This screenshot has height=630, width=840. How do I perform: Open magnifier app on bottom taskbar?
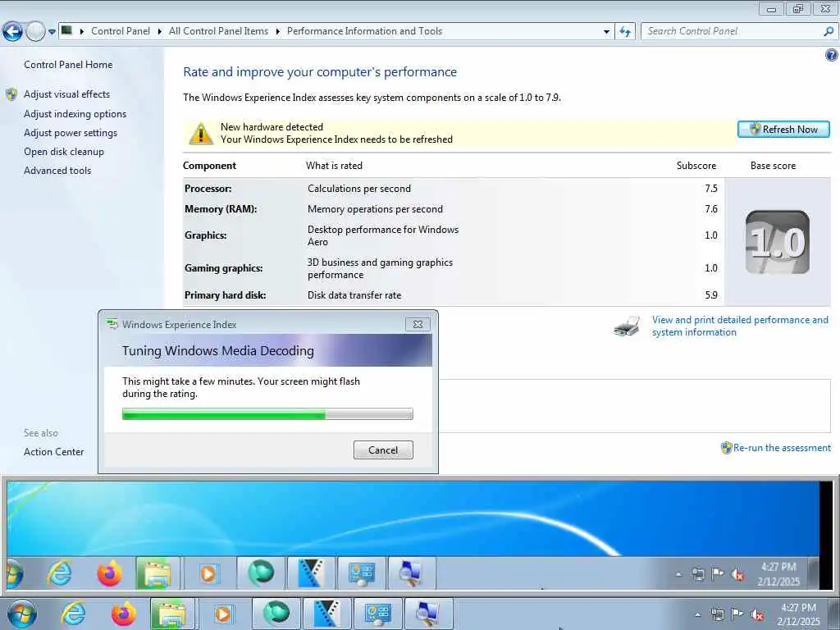[x=428, y=614]
